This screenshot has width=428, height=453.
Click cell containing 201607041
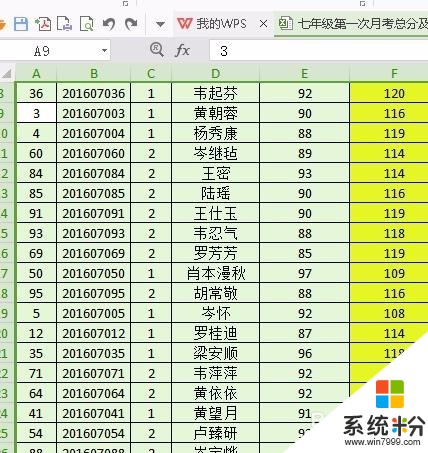click(94, 413)
